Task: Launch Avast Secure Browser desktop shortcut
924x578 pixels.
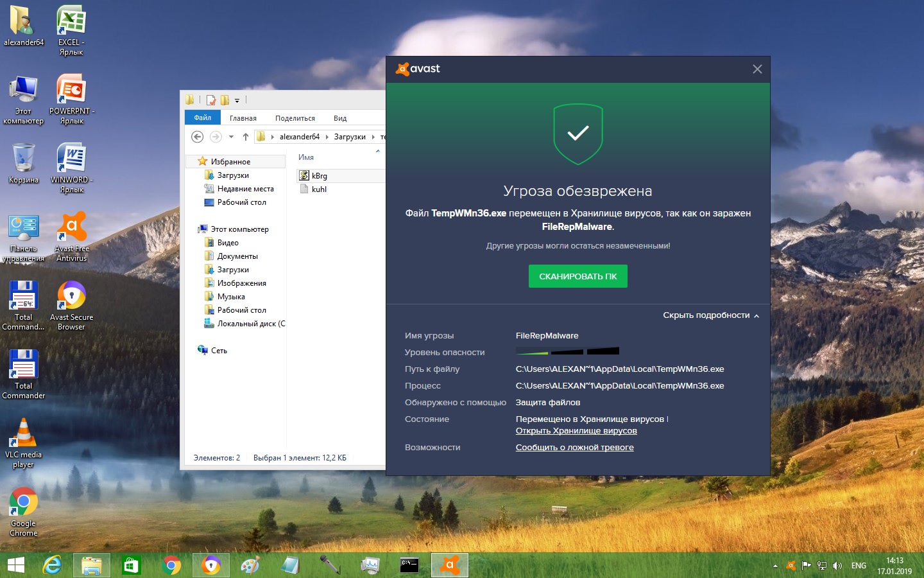Action: coord(71,305)
